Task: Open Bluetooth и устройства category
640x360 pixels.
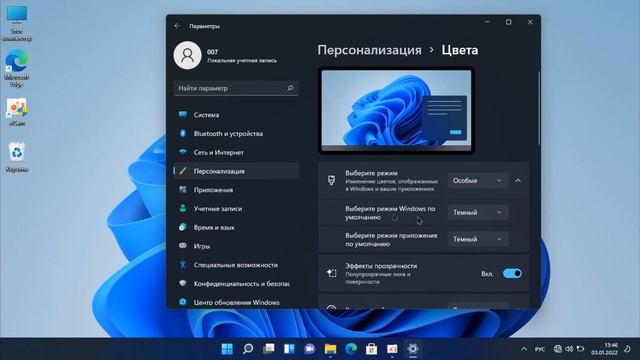Action: tap(236, 133)
